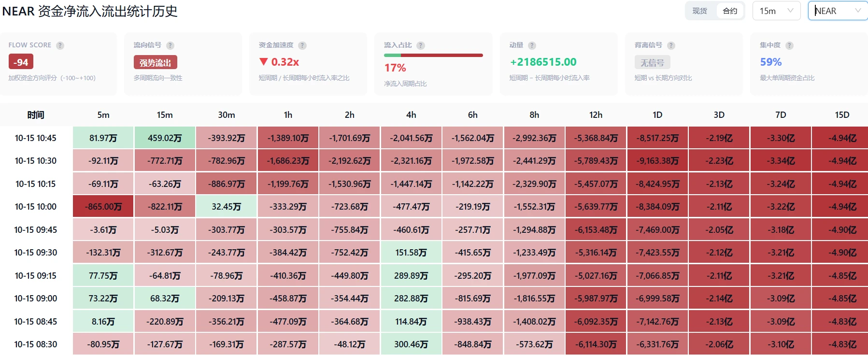
Task: Click the 1h column header
Action: tap(288, 115)
